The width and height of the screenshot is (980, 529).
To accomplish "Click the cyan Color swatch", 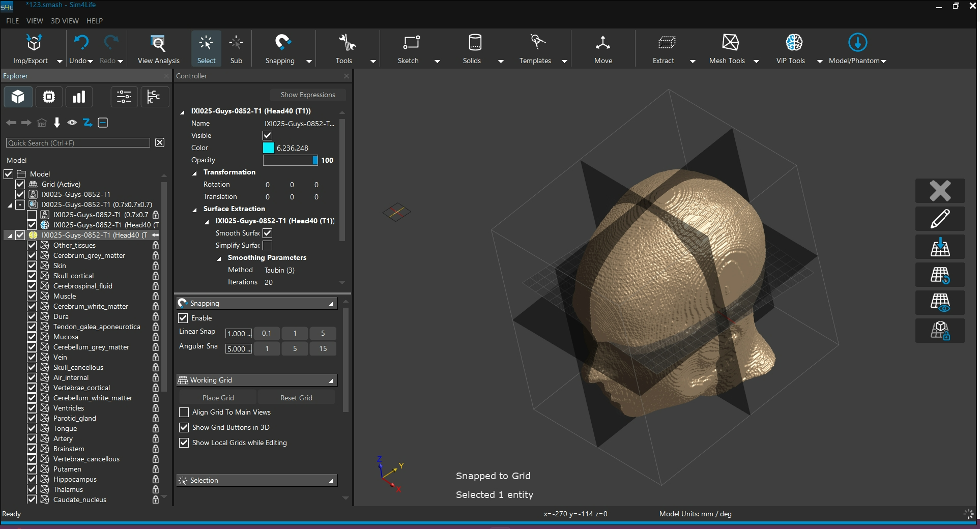I will click(x=269, y=148).
